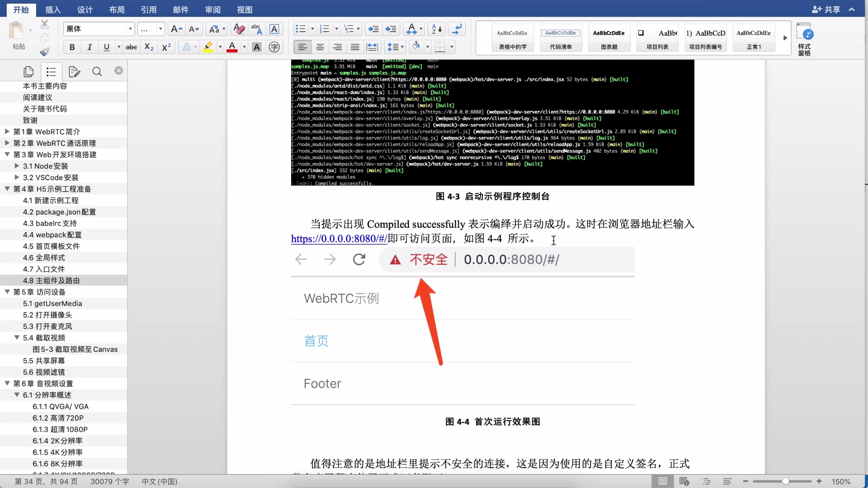868x488 pixels.
Task: Open the https://0.0.0.0:8080/#/ hyperlink
Action: coord(339,239)
